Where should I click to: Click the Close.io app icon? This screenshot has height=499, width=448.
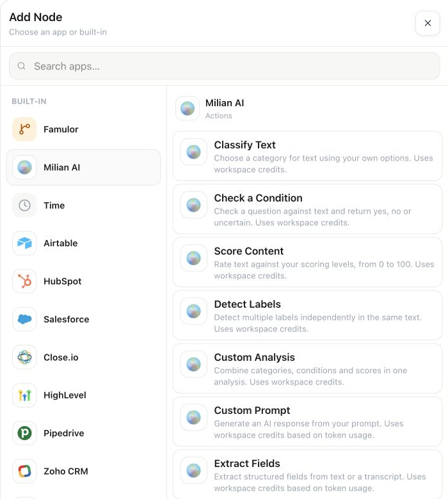24,357
